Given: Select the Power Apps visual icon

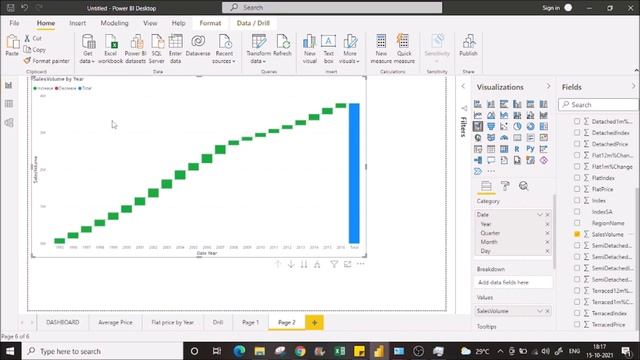Looking at the screenshot, I should (543, 160).
